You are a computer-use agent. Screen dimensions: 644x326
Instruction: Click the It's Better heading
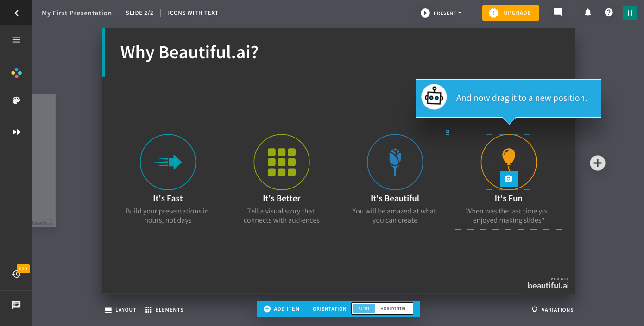point(282,198)
